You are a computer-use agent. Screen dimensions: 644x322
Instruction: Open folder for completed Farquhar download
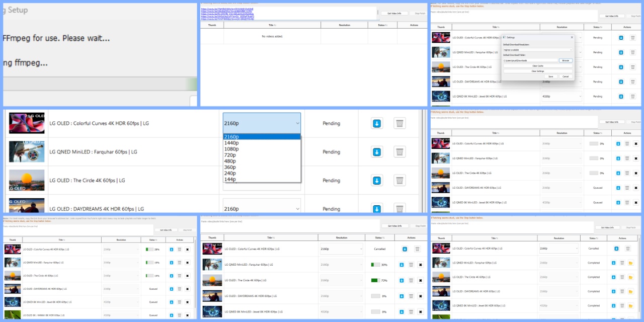coord(630,263)
